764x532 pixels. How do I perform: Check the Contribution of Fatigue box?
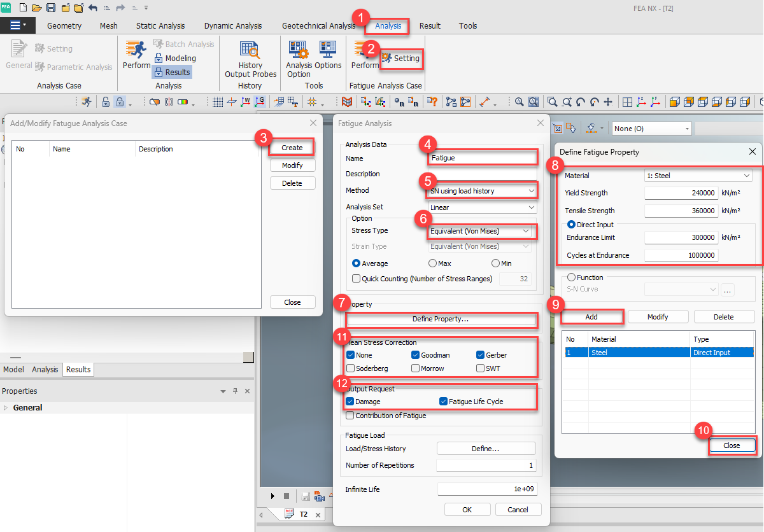coord(350,416)
